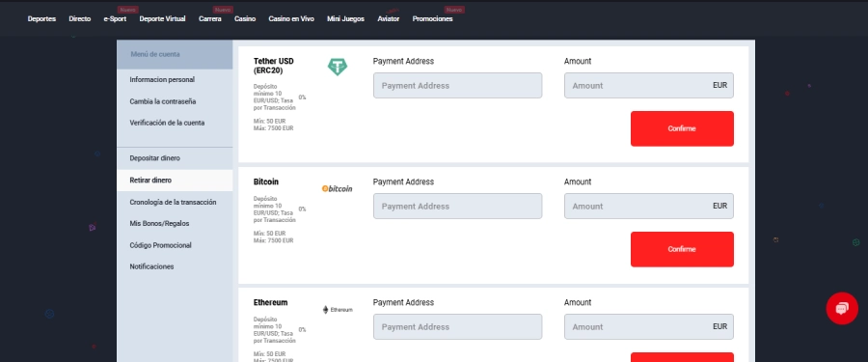Open Código Promocional page
Screen dimensions: 868x362
click(175, 245)
